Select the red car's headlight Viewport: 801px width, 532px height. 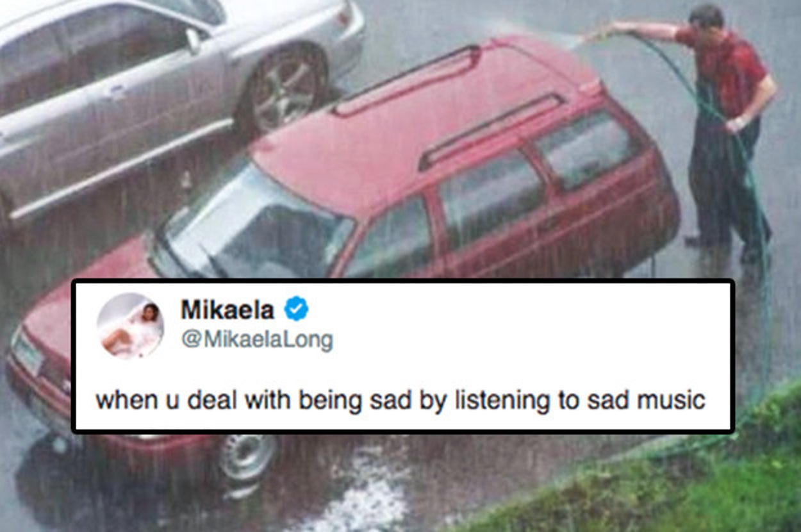pyautogui.click(x=27, y=351)
